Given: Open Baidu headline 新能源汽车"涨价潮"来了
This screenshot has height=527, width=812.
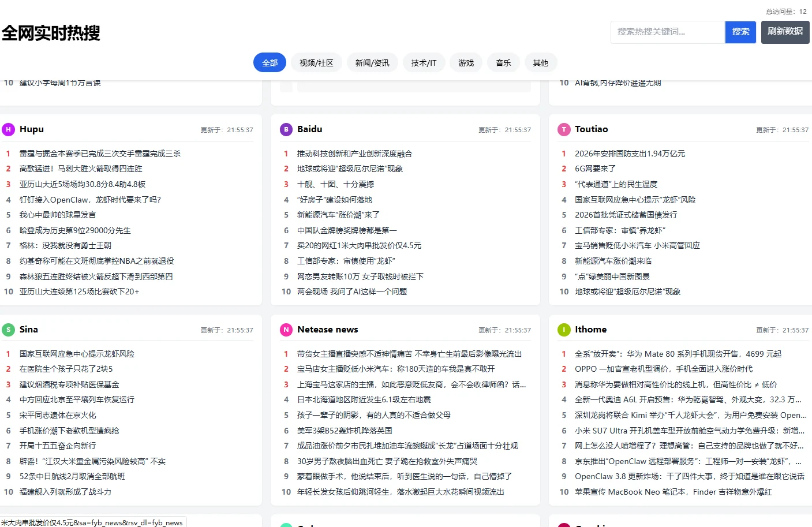Looking at the screenshot, I should click(x=338, y=215).
